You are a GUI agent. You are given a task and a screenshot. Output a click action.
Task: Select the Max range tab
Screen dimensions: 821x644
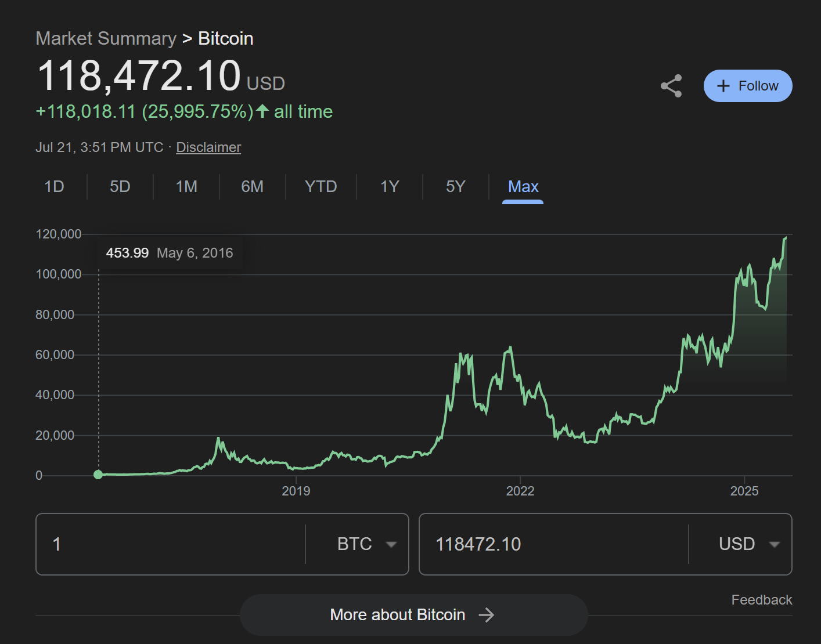point(523,186)
